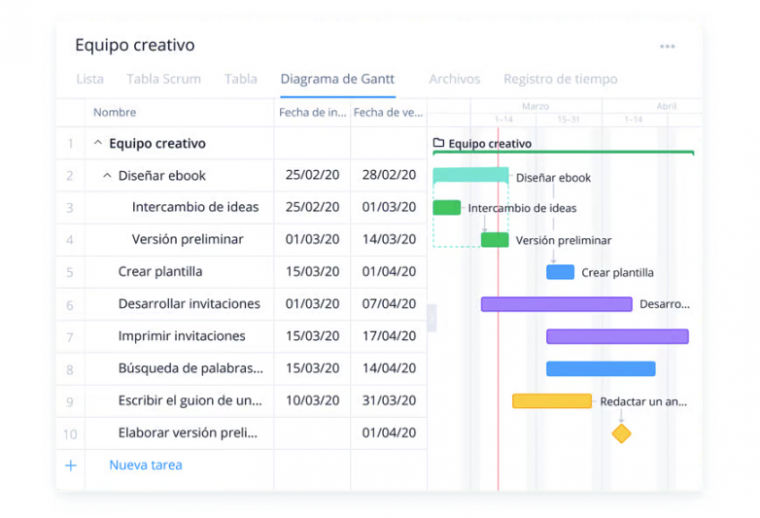This screenshot has height=518, width=760.
Task: Click the Nombre column header
Action: [x=114, y=112]
